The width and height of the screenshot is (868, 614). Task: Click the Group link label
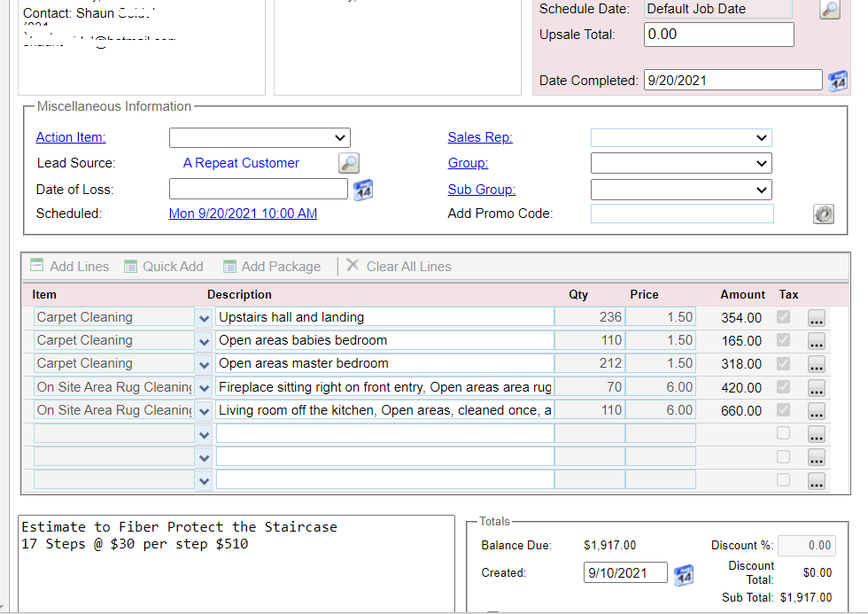tap(468, 163)
